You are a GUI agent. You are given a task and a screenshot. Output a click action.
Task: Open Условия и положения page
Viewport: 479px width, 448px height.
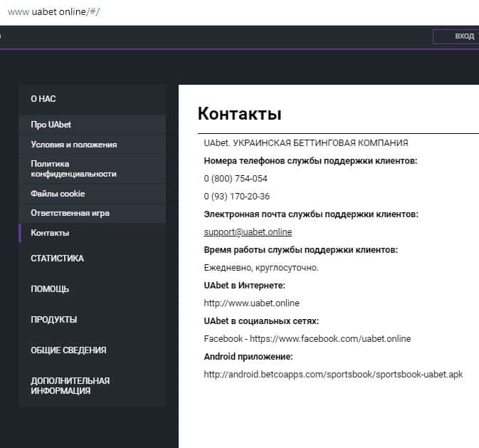tap(93, 145)
